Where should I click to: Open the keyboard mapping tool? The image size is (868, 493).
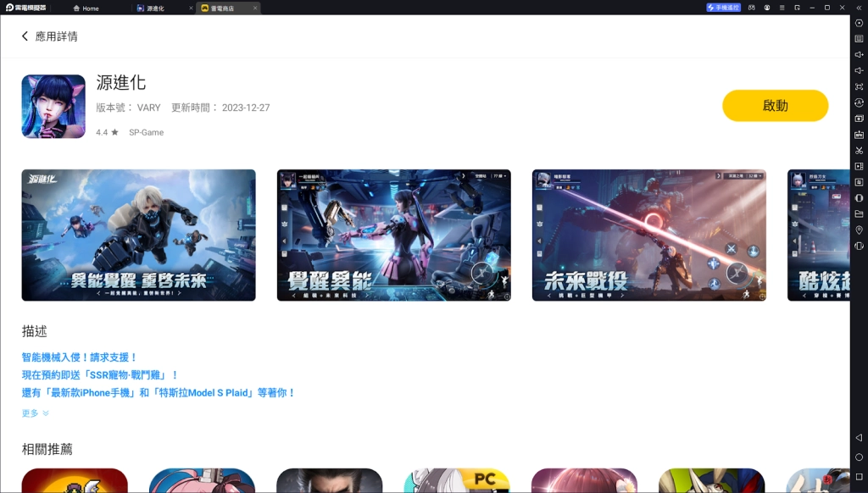(859, 39)
